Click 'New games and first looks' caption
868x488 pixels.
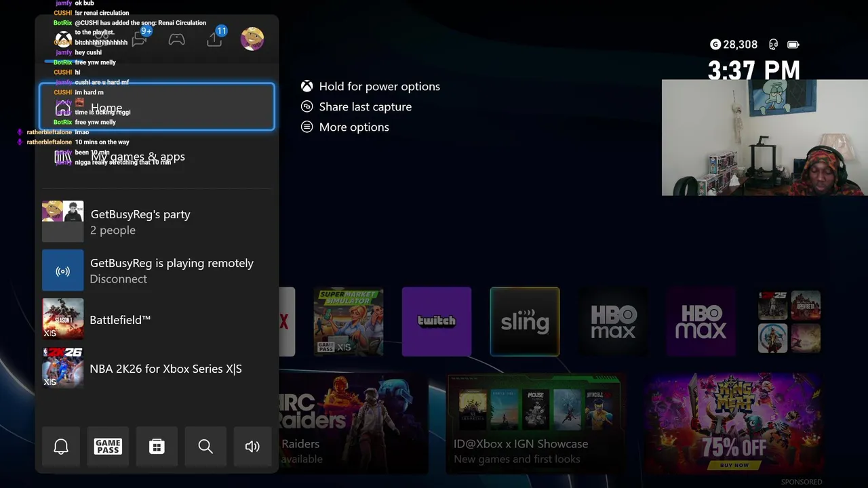517,460
